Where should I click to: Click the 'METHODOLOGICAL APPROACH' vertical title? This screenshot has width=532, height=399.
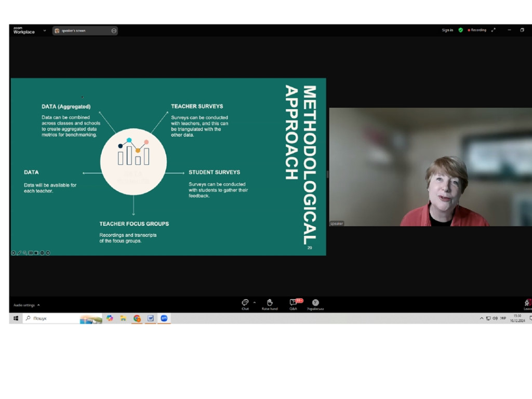click(x=301, y=165)
